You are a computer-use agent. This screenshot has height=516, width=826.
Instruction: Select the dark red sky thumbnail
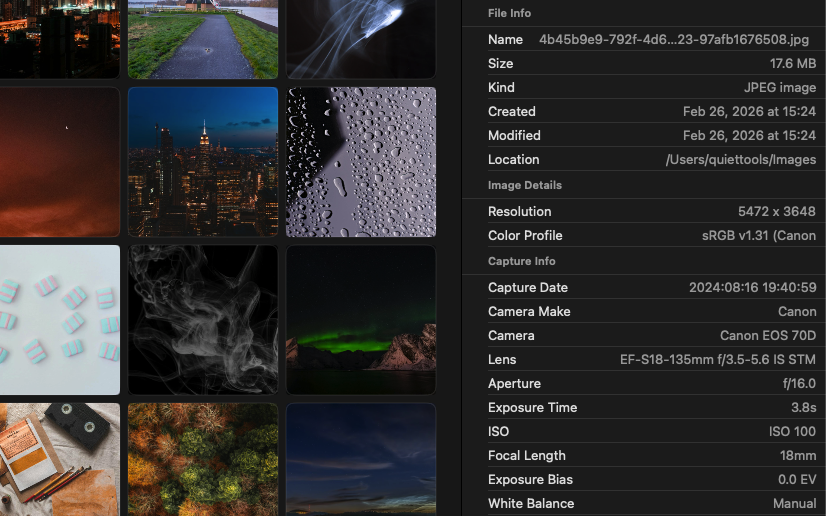click(60, 162)
